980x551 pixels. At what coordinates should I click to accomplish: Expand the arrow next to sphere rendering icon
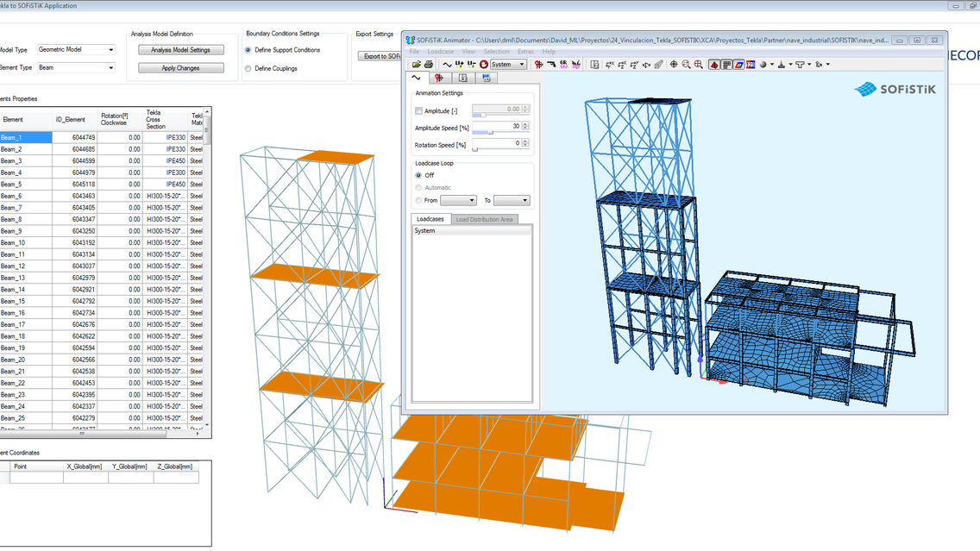pos(772,65)
